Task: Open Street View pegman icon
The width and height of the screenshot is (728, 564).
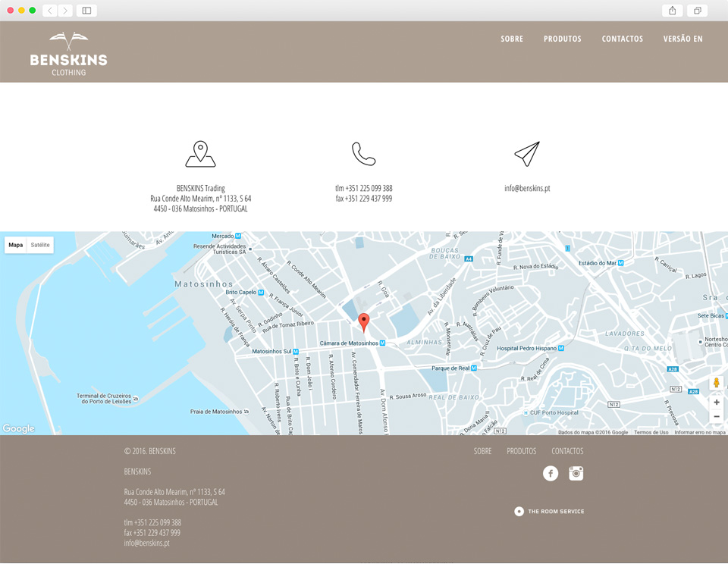Action: pos(716,383)
